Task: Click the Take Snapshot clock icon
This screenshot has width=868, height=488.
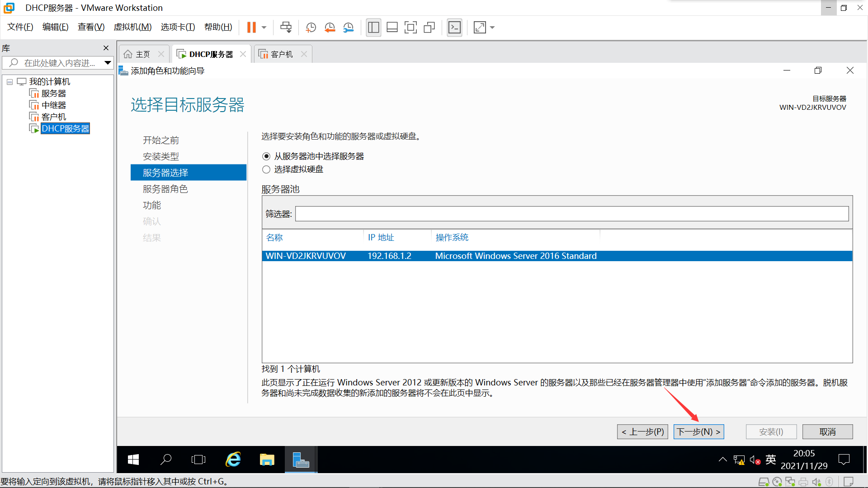Action: click(x=311, y=28)
